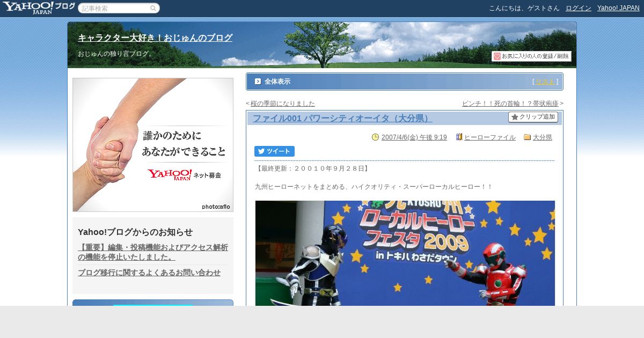Click the folder icon by 大分県
Screen dimensions: 644x338
[527, 137]
